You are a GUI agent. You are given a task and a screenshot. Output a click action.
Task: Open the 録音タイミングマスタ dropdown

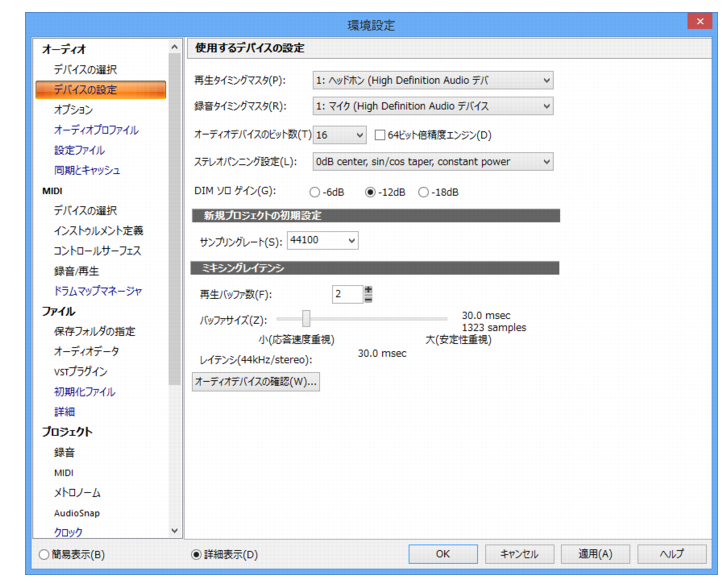pos(433,106)
